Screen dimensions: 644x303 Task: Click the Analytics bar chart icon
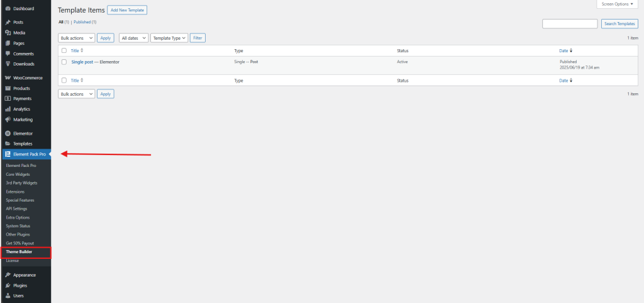pyautogui.click(x=8, y=109)
